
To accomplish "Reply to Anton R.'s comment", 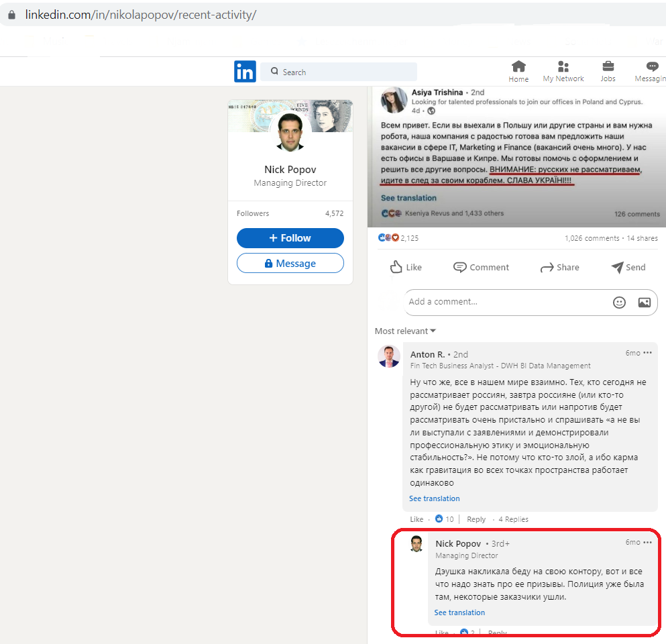I will [x=476, y=519].
